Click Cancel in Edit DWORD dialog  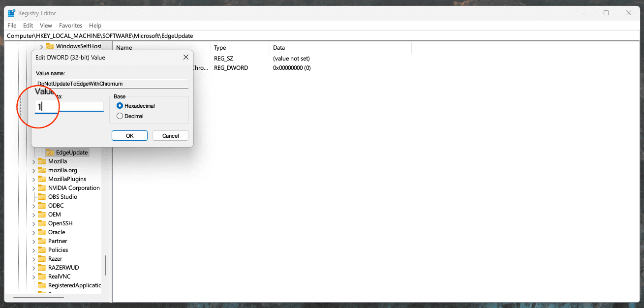[x=171, y=136]
